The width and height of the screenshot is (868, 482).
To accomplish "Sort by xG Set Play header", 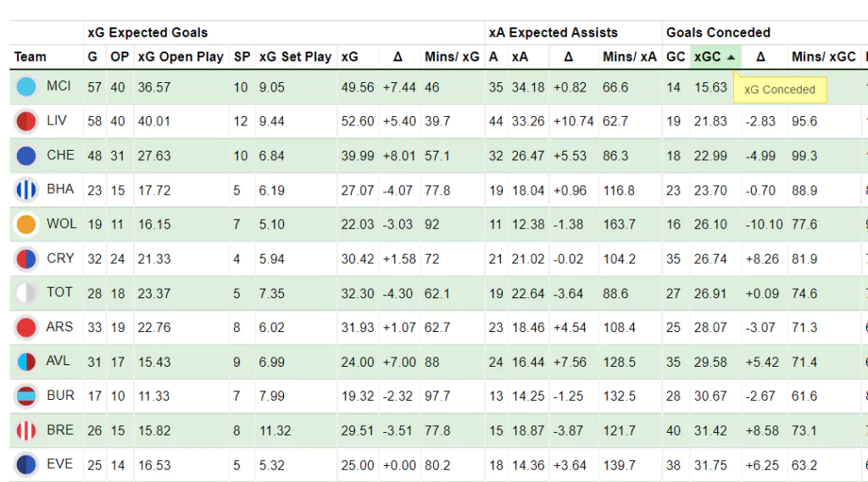I will tap(295, 57).
